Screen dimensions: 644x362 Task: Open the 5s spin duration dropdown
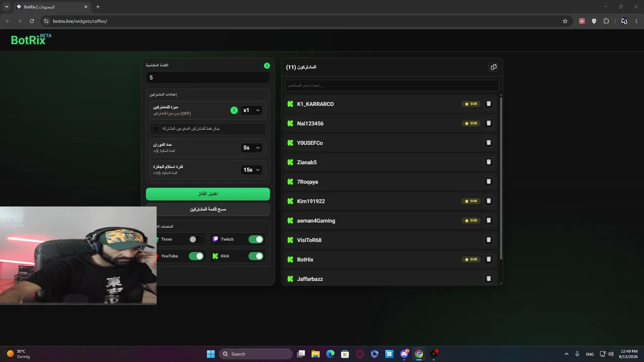click(x=252, y=148)
